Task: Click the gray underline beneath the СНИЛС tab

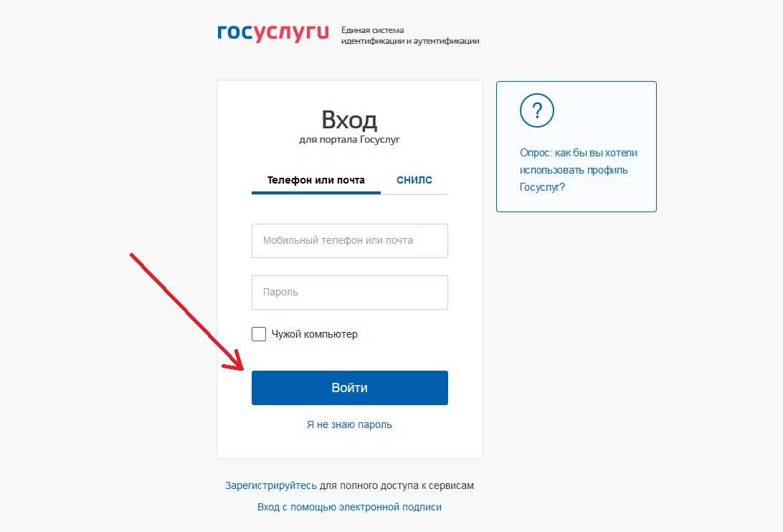Action: [414, 194]
